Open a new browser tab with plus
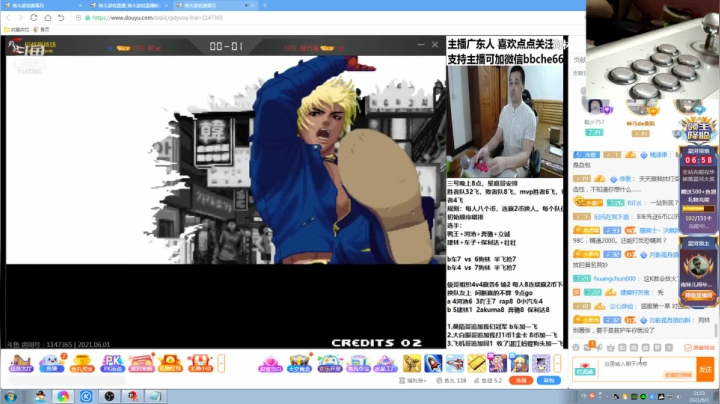 tap(264, 6)
